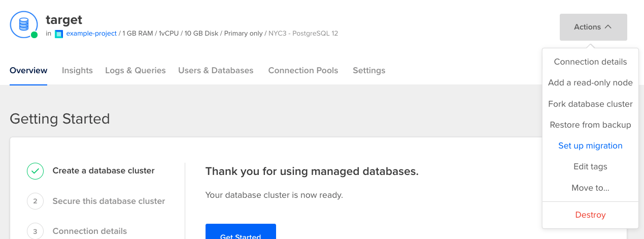Switch to the Settings tab
This screenshot has height=239, width=644.
point(369,71)
